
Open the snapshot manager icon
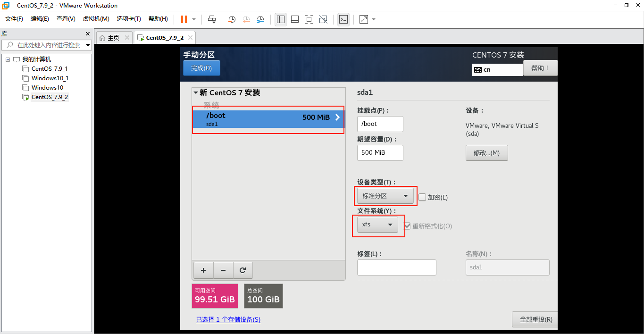click(260, 19)
